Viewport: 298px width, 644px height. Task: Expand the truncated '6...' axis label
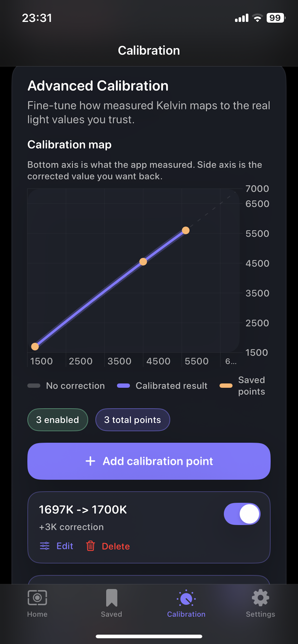click(x=231, y=361)
